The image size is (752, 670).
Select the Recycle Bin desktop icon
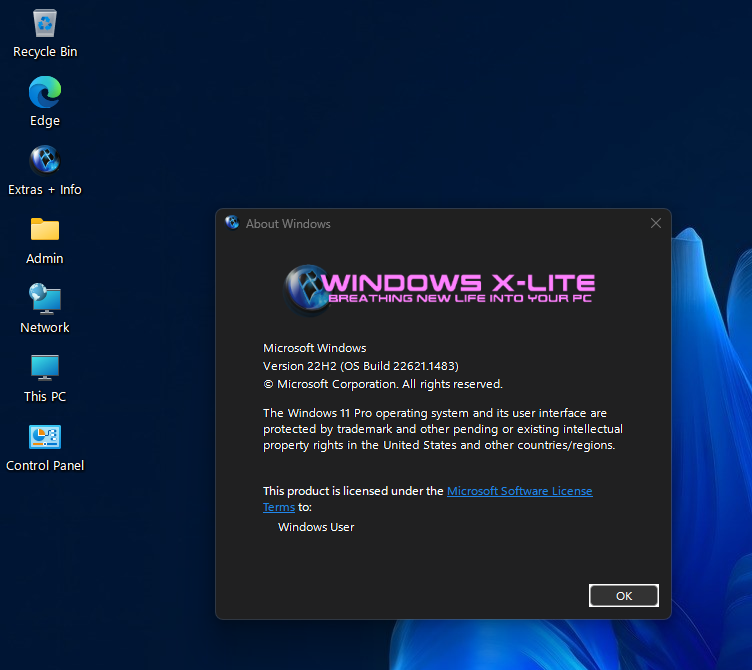click(45, 24)
